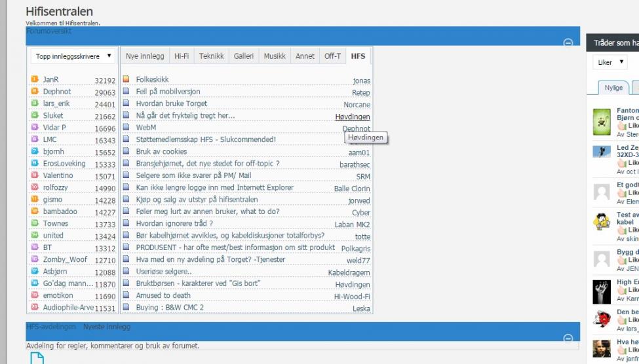Click post count 32192 for JanR
639x364 pixels.
(x=105, y=81)
